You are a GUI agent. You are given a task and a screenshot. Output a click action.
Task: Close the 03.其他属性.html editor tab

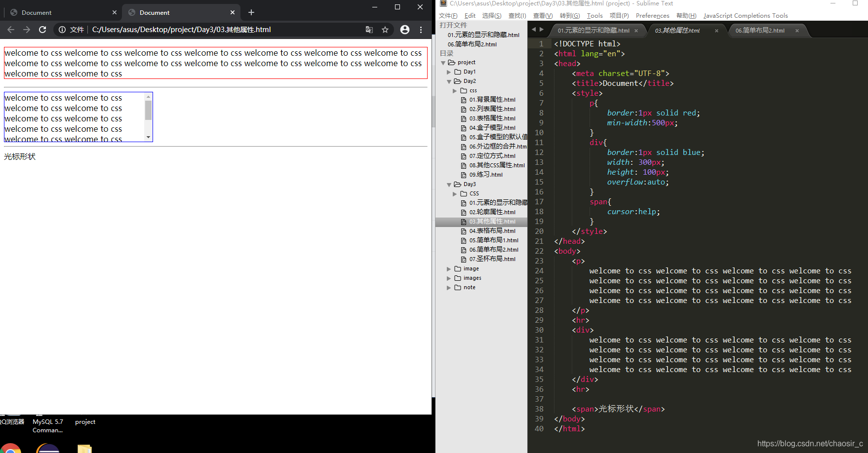716,31
